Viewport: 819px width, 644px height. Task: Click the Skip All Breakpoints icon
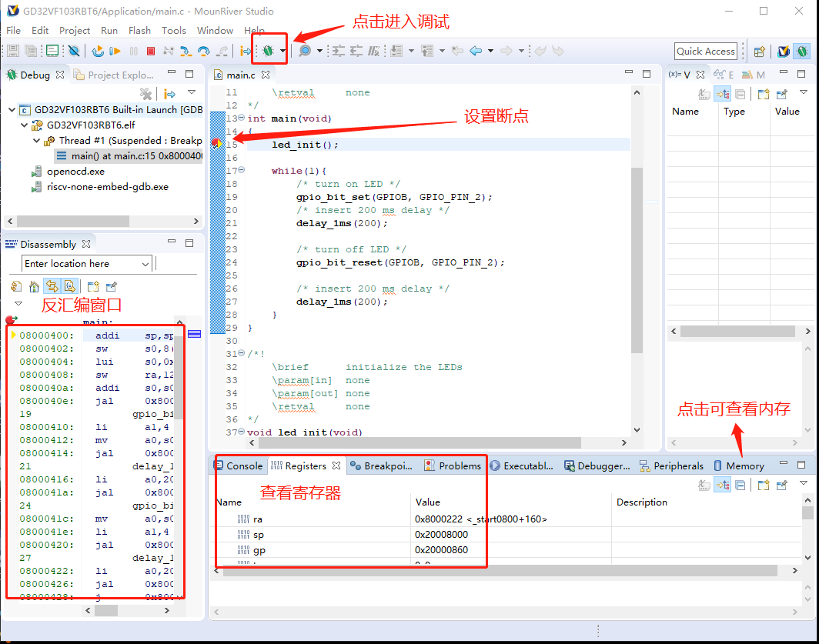coord(74,51)
